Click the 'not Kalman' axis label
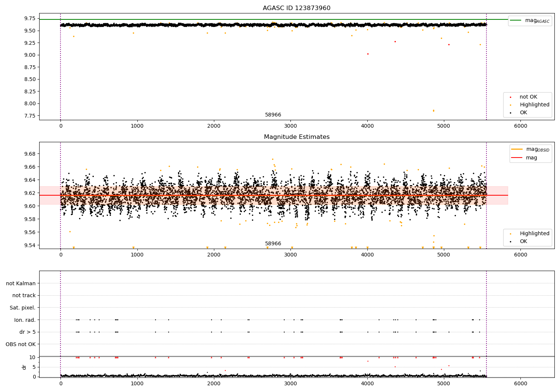This screenshot has height=392, width=560. [x=21, y=283]
